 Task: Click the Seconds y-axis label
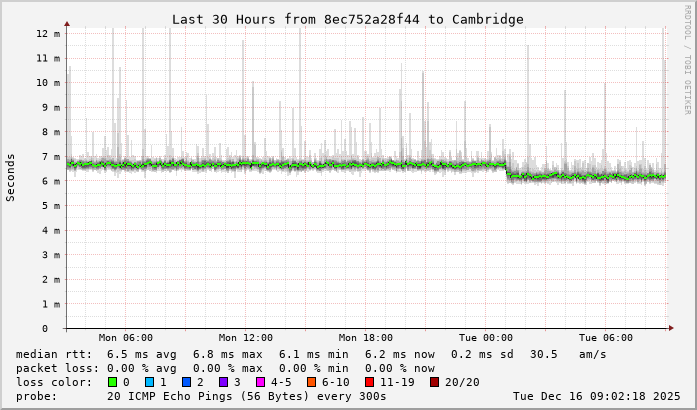point(11,177)
